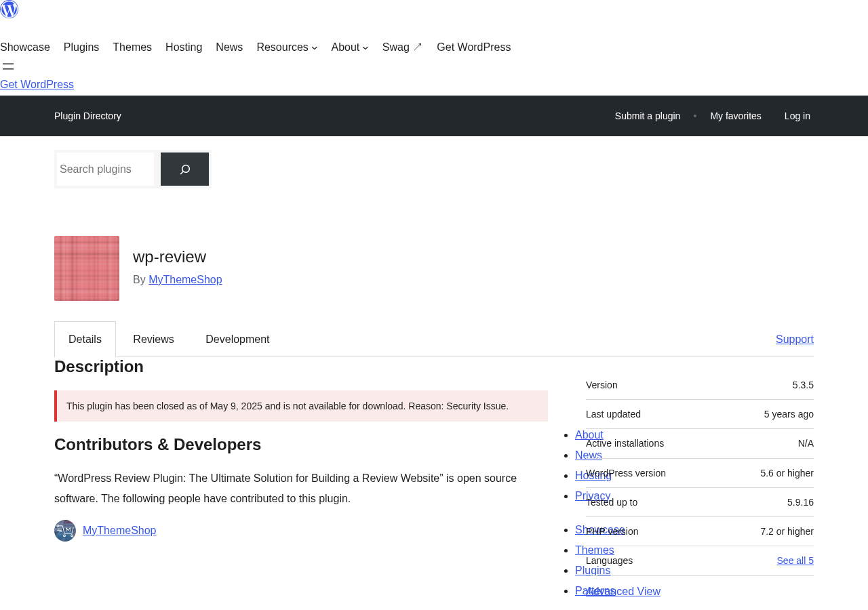The image size is (868, 610).
Task: Switch to the Reviews tab
Action: [153, 340]
